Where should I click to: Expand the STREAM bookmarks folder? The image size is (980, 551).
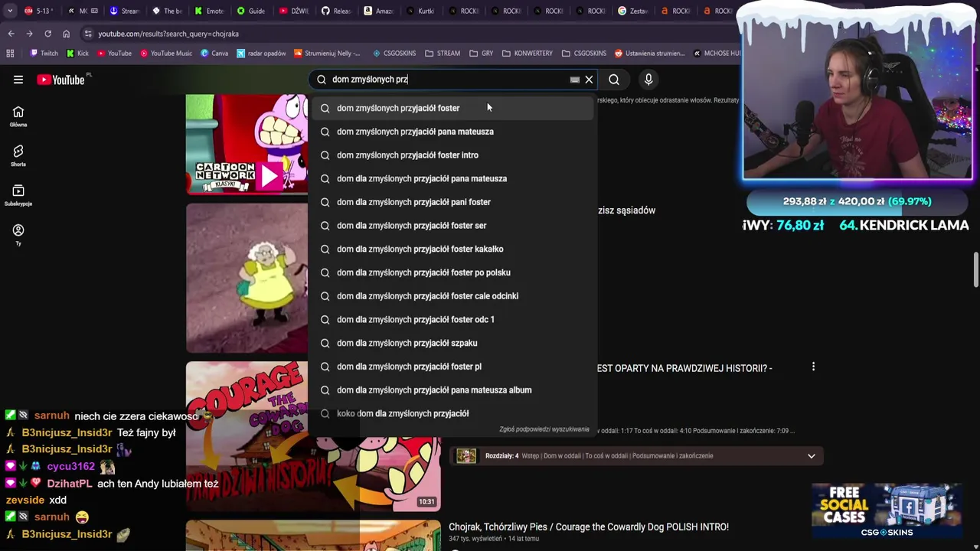pos(443,54)
